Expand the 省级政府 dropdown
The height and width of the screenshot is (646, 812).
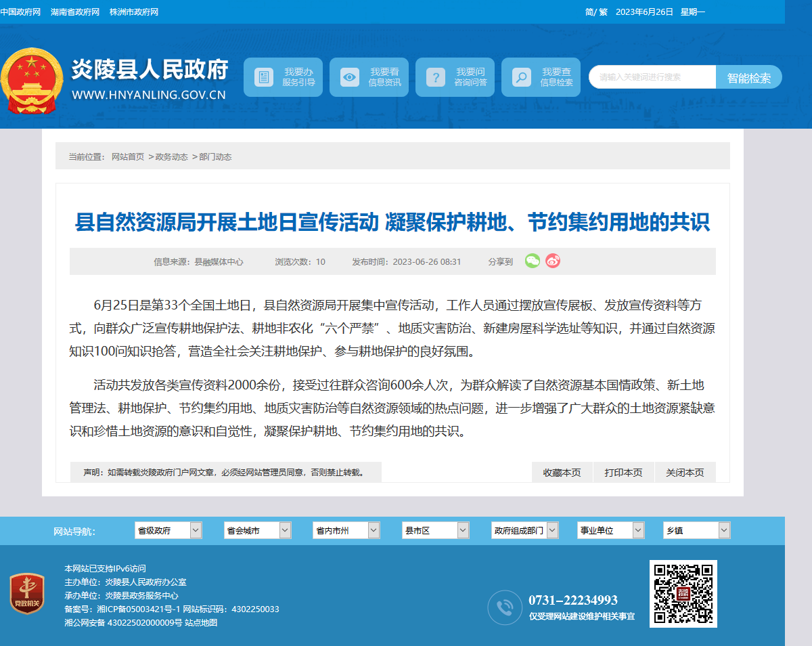click(x=168, y=530)
